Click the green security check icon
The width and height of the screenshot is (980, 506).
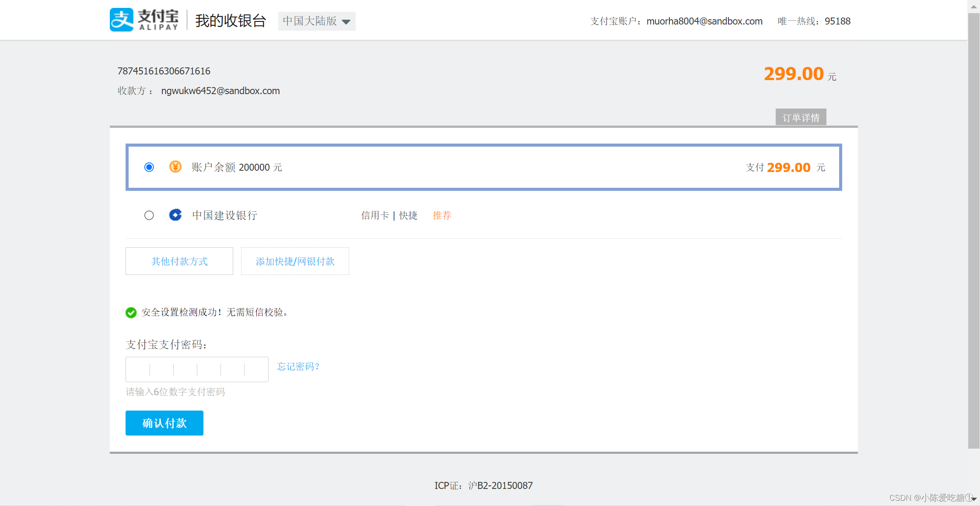pos(131,313)
